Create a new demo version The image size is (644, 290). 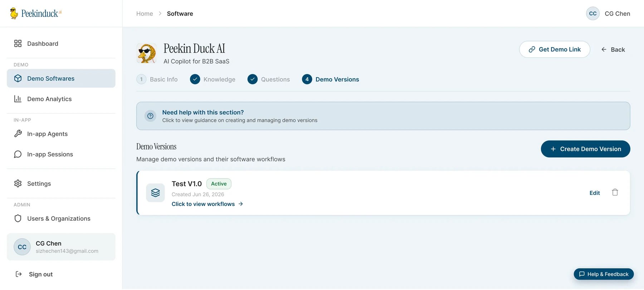coord(585,149)
